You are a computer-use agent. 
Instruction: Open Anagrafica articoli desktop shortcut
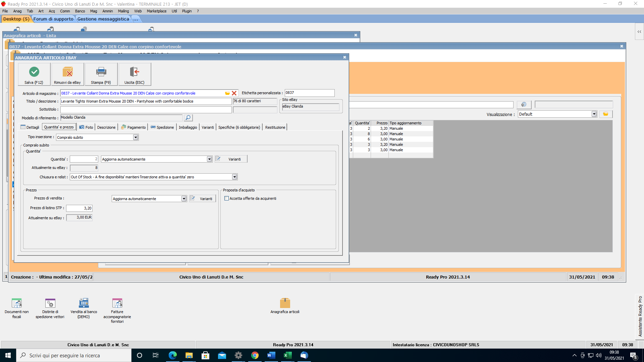(285, 306)
